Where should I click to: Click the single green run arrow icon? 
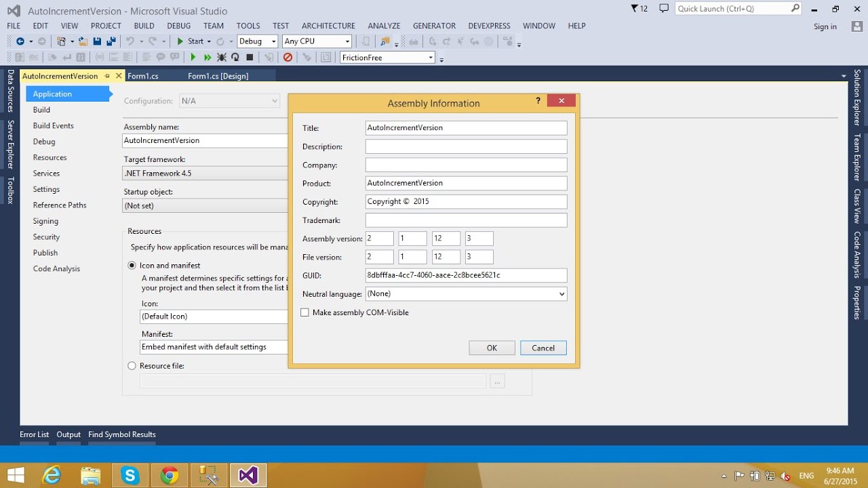coord(193,58)
